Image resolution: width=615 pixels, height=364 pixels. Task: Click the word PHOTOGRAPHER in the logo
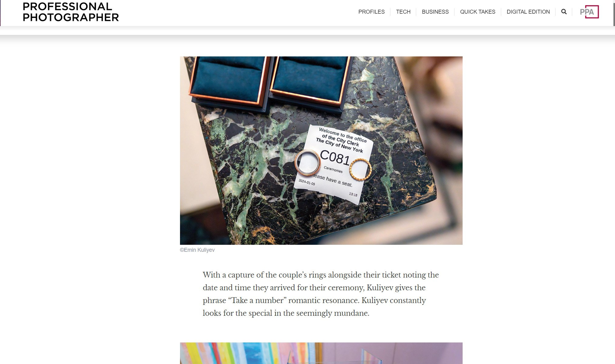pyautogui.click(x=70, y=17)
